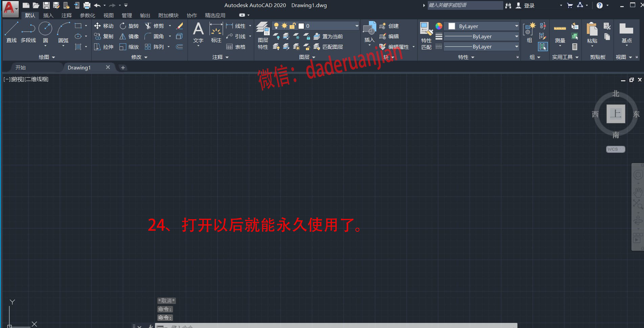Viewport: 644px width, 328px height.
Task: Switch to the Insert (插入) ribbon tab
Action: 48,15
